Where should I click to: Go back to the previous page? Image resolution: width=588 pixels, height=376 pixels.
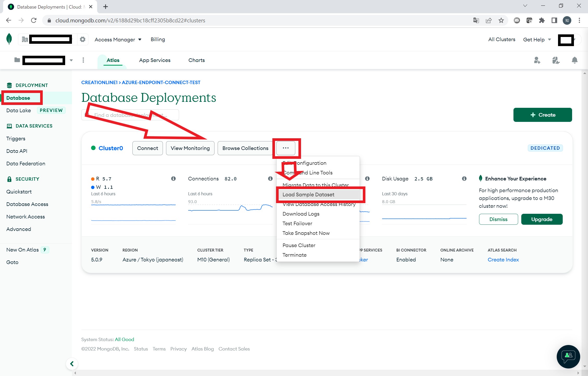(x=9, y=20)
